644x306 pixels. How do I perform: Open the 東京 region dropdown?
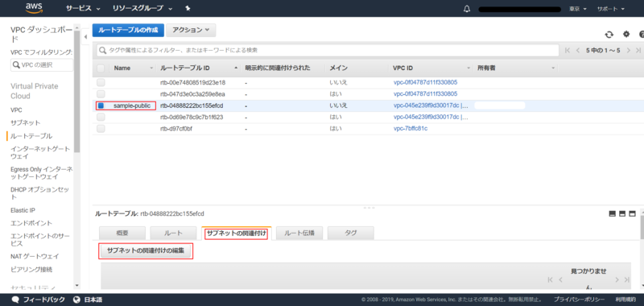(577, 9)
